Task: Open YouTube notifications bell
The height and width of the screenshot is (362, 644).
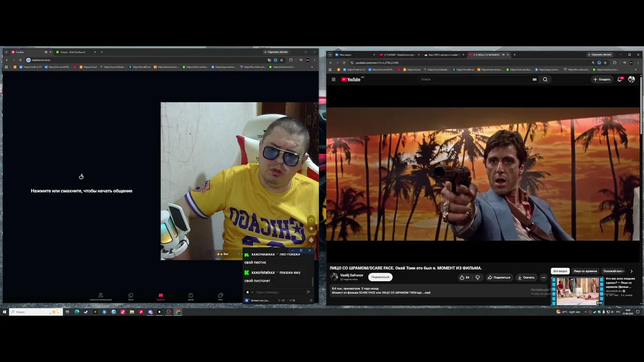Action: click(620, 79)
